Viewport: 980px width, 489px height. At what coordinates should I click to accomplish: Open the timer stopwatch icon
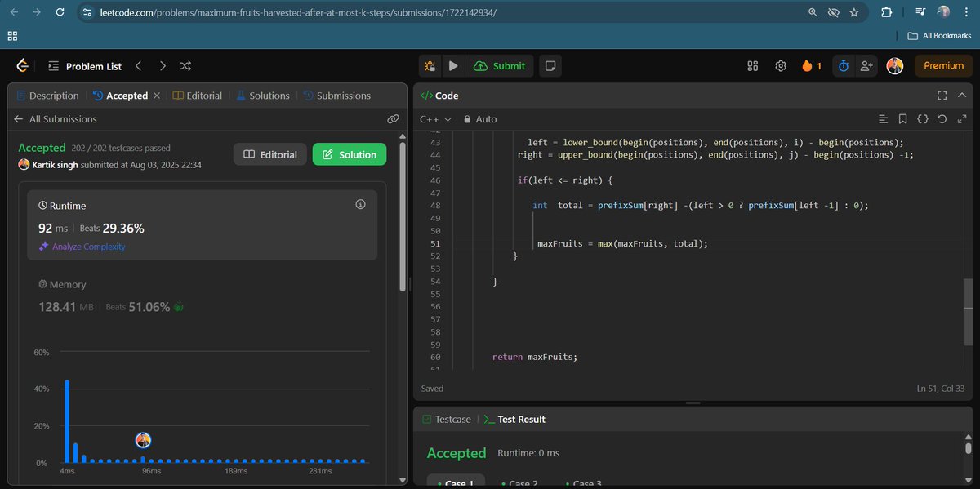click(x=844, y=66)
